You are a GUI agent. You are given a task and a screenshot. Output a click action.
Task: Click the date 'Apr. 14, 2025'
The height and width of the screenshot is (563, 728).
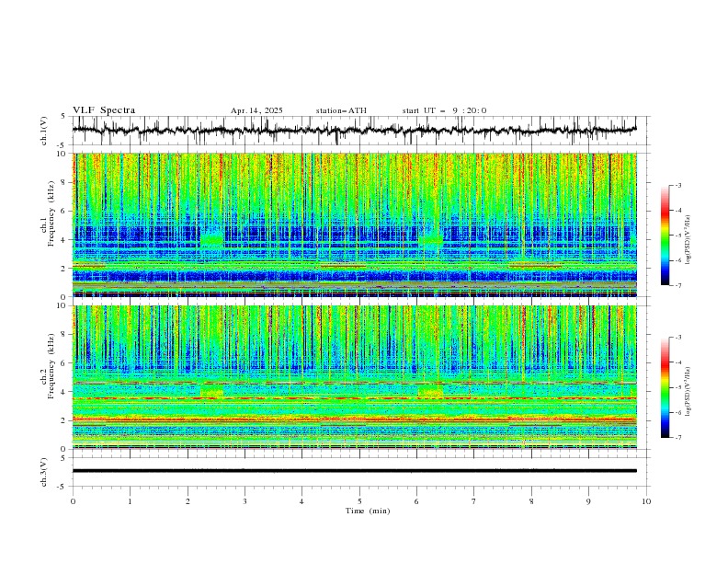[x=256, y=110]
